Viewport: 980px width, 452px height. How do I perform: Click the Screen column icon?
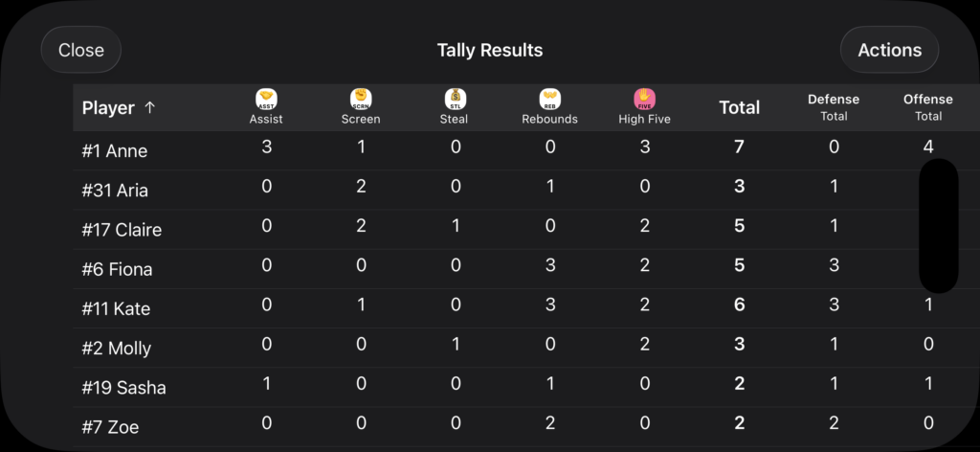[x=361, y=99]
